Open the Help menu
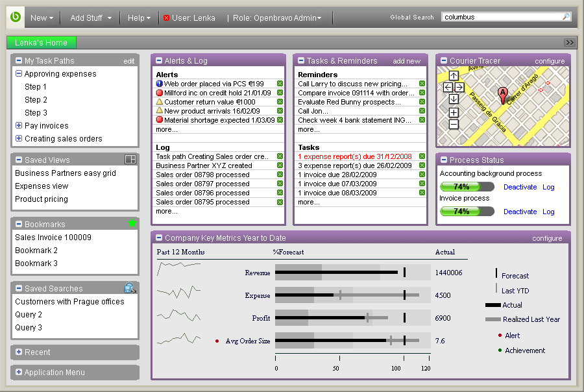This screenshot has height=392, width=584. [139, 18]
